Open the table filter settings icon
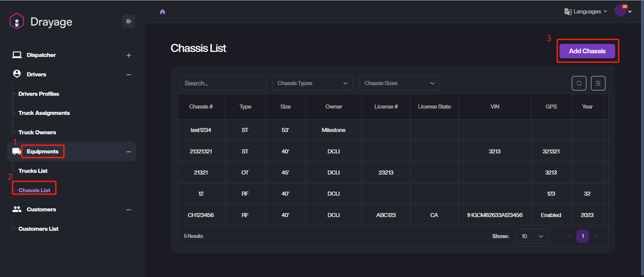 pyautogui.click(x=598, y=83)
